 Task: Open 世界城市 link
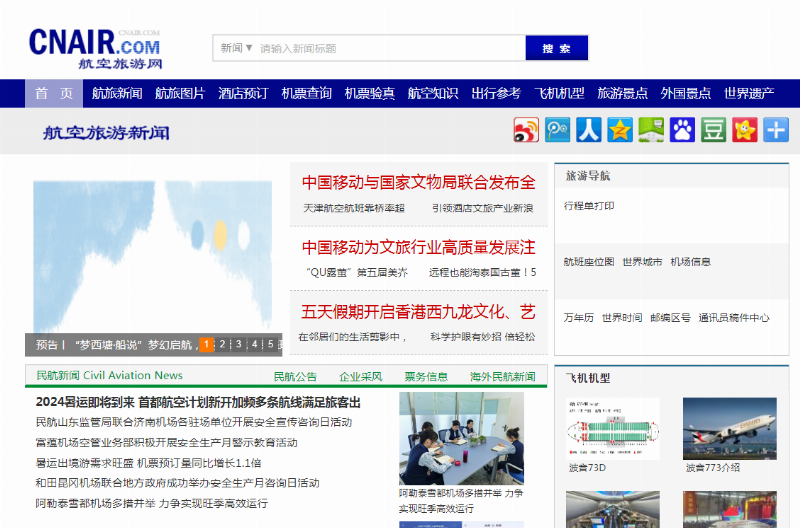(642, 262)
